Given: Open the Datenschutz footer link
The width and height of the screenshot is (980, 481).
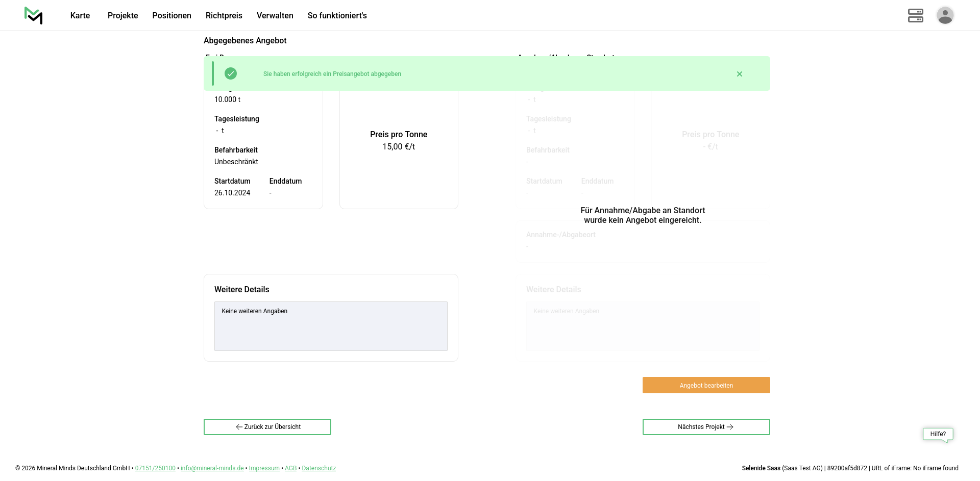Looking at the screenshot, I should (318, 468).
